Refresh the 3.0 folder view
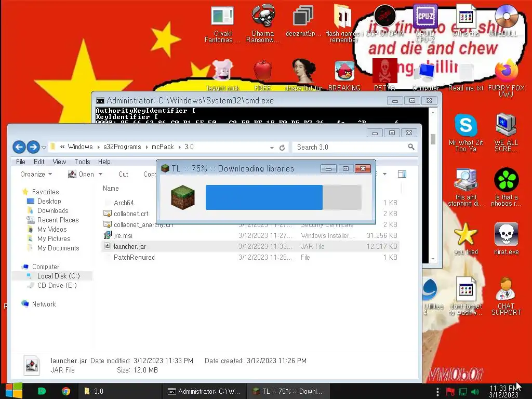The height and width of the screenshot is (399, 532). click(x=282, y=148)
